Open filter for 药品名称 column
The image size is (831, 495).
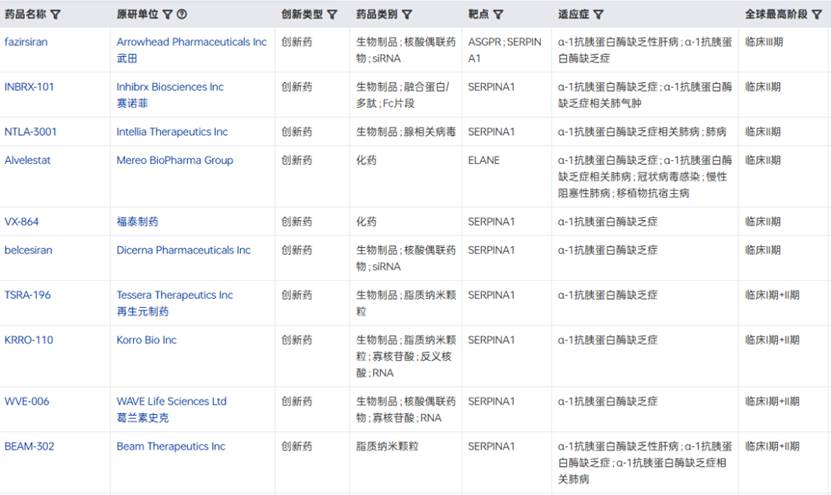tap(55, 15)
